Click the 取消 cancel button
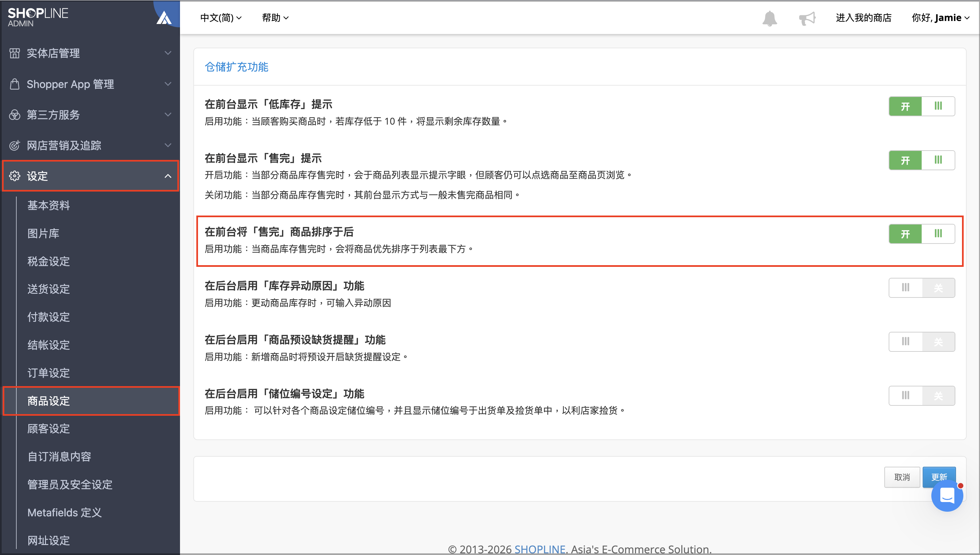The image size is (980, 555). (x=902, y=477)
